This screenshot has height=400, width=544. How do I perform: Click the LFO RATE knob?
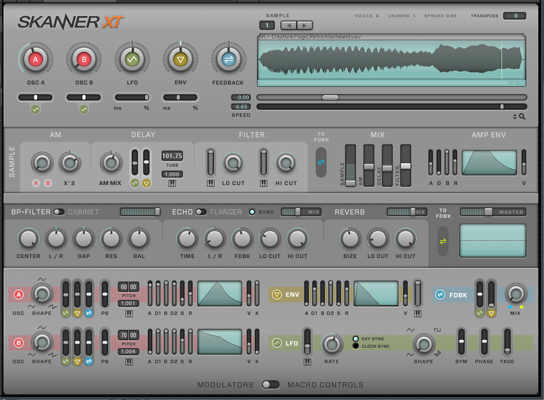[x=332, y=344]
